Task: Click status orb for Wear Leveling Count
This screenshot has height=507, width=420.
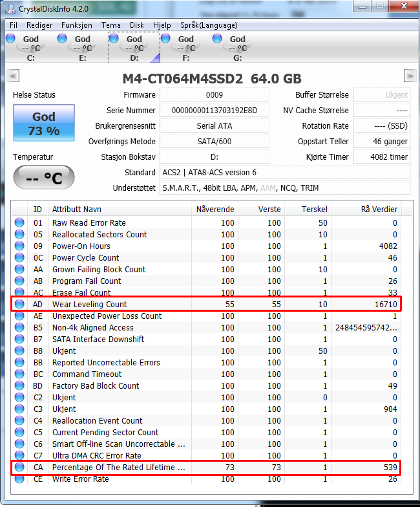Action: click(19, 304)
